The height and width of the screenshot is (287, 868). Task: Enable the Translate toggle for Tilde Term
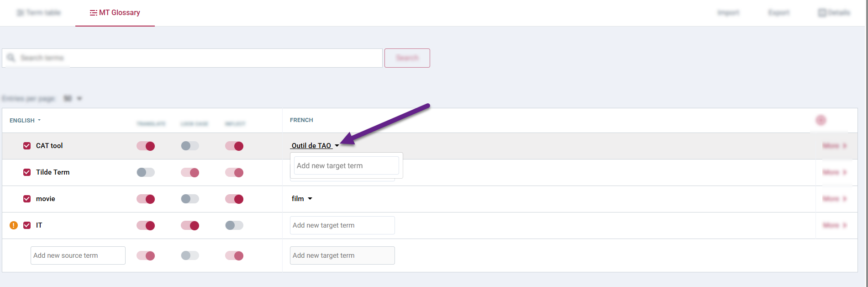tap(145, 172)
